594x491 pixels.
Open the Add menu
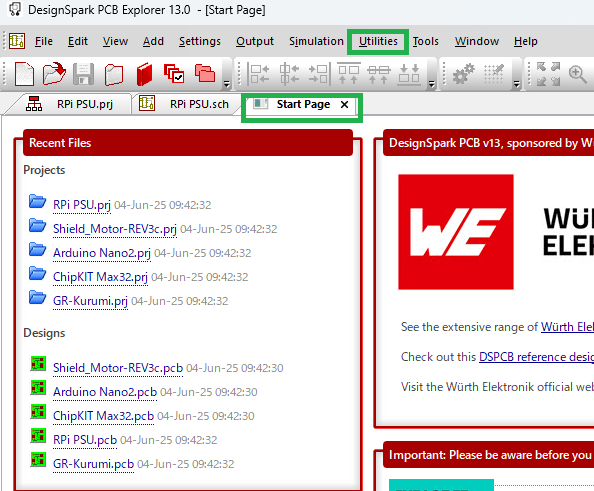[x=153, y=41]
